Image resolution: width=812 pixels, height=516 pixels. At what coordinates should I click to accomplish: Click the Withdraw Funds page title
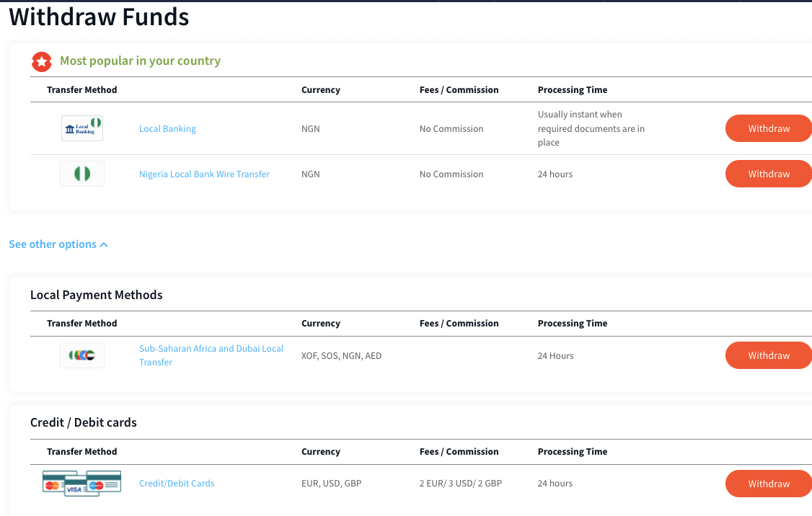(99, 17)
